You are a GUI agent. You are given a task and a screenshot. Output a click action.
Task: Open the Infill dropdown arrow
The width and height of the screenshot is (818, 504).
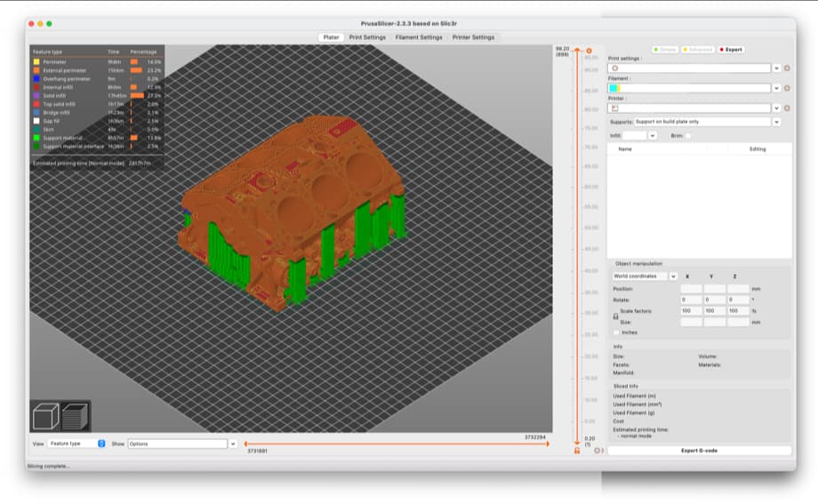tap(652, 136)
